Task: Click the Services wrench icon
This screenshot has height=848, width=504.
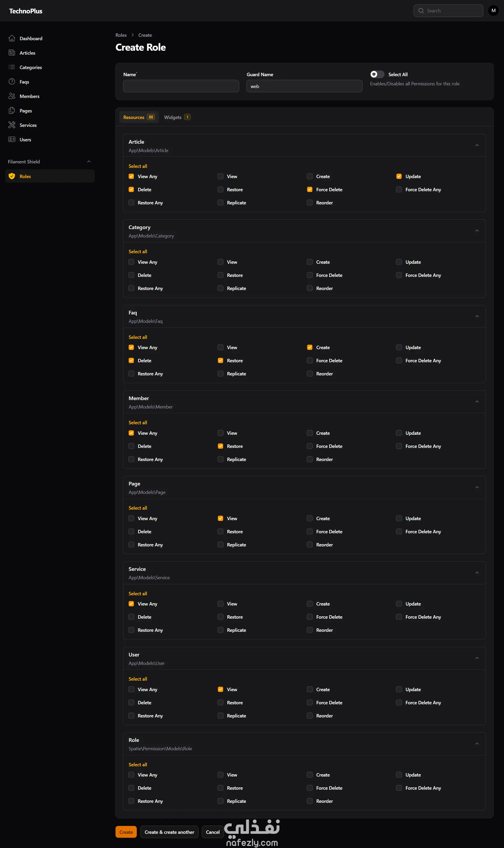Action: click(12, 125)
